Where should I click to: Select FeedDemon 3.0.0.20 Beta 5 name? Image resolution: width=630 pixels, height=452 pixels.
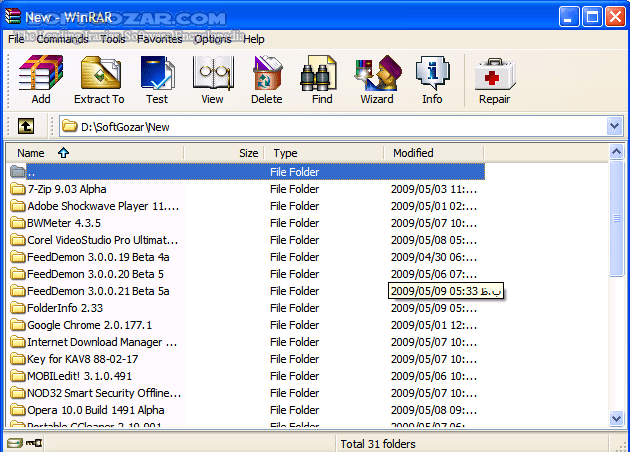pos(95,274)
